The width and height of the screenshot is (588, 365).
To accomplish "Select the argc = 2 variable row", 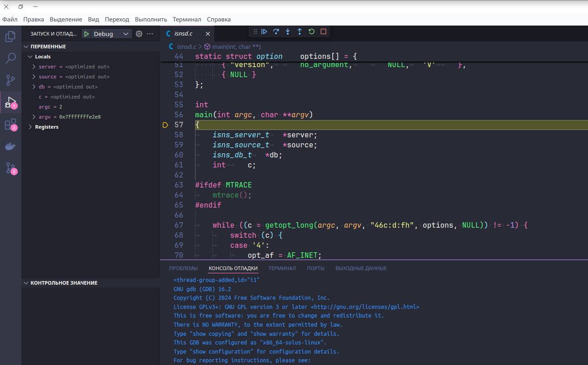I will (91, 107).
